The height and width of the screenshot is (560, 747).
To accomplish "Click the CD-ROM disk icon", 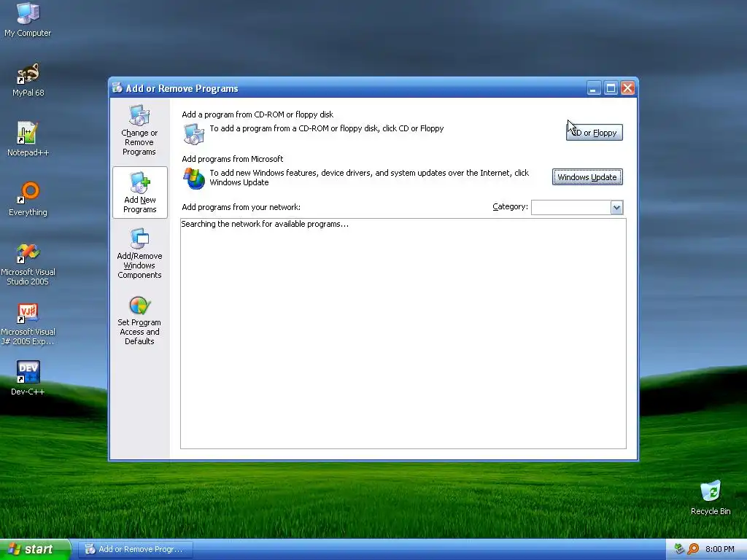I will coord(194,134).
